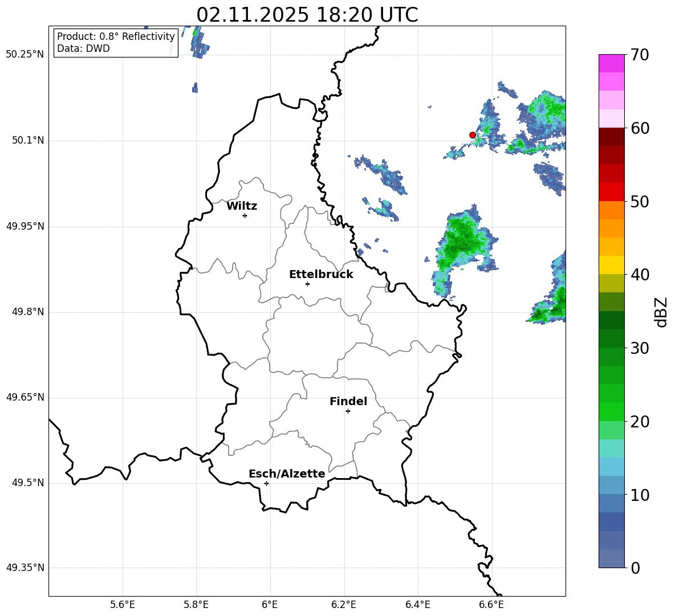
Task: Click the colorbar tick label '40'
Action: [640, 275]
